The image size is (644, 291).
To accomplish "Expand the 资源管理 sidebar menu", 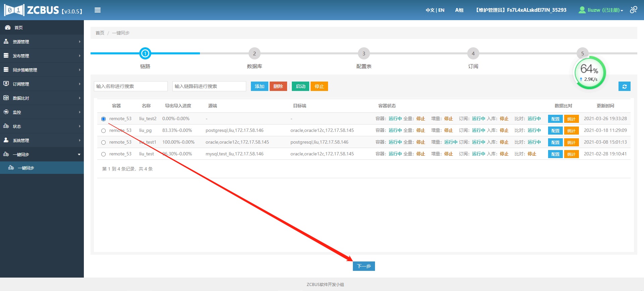I will point(42,42).
